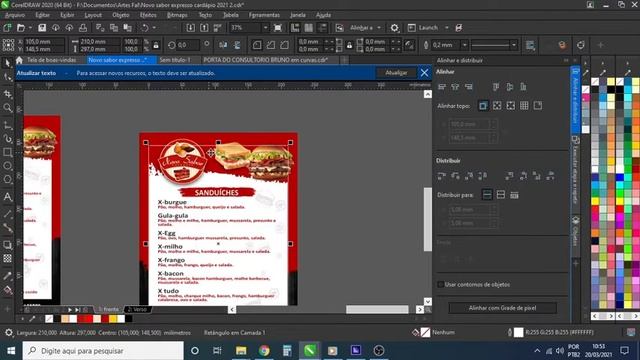The width and height of the screenshot is (640, 360).
Task: Click the Atualizar button
Action: (396, 73)
